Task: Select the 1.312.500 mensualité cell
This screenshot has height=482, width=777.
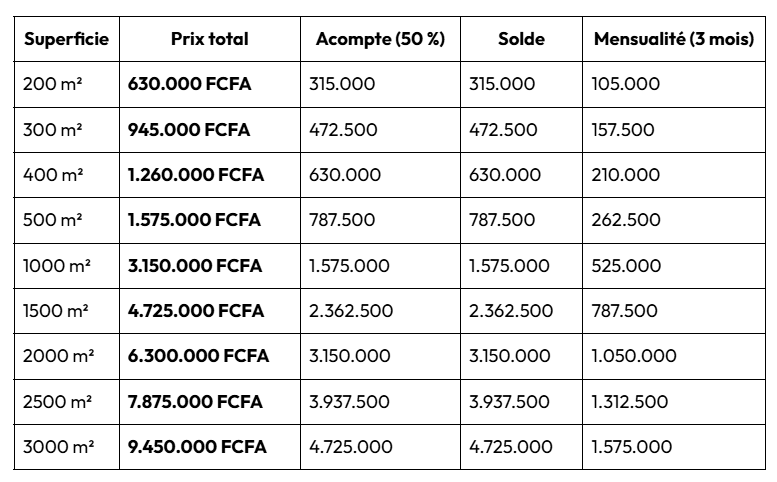Action: pyautogui.click(x=674, y=402)
